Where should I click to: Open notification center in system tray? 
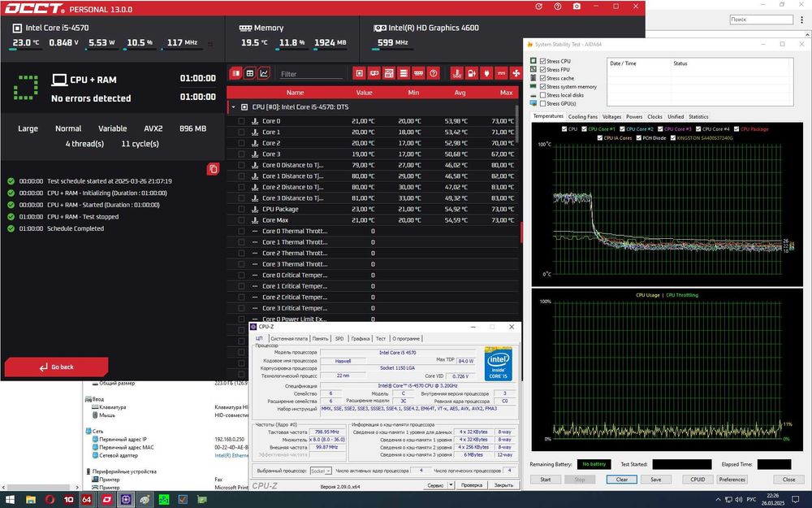796,500
